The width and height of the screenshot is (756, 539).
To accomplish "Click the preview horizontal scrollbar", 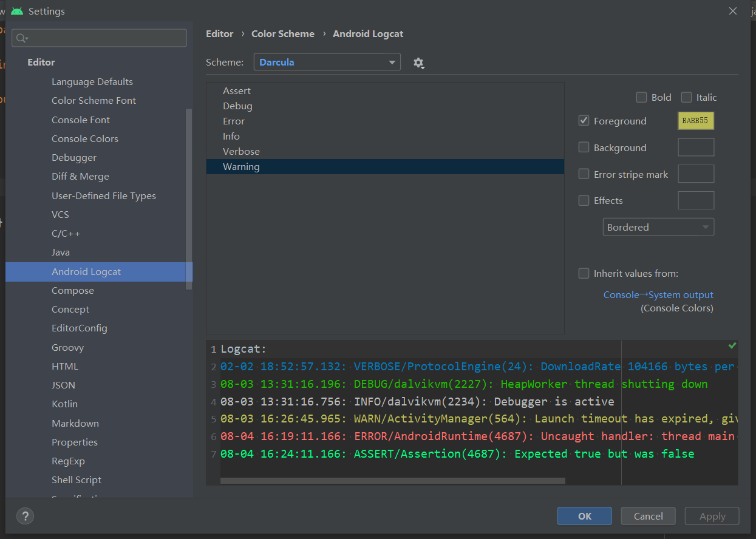I will point(393,481).
